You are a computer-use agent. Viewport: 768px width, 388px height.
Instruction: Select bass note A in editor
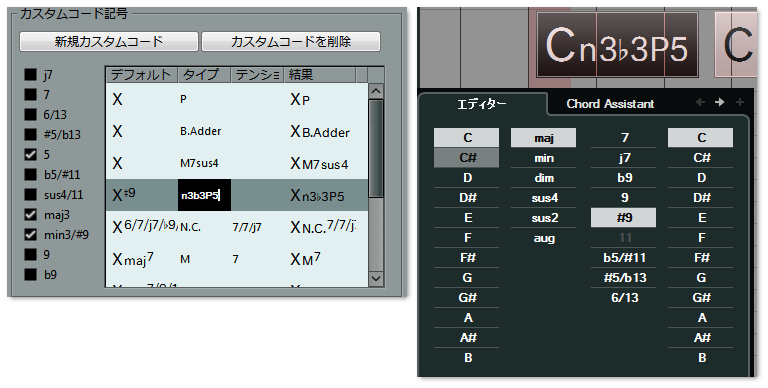tap(700, 318)
